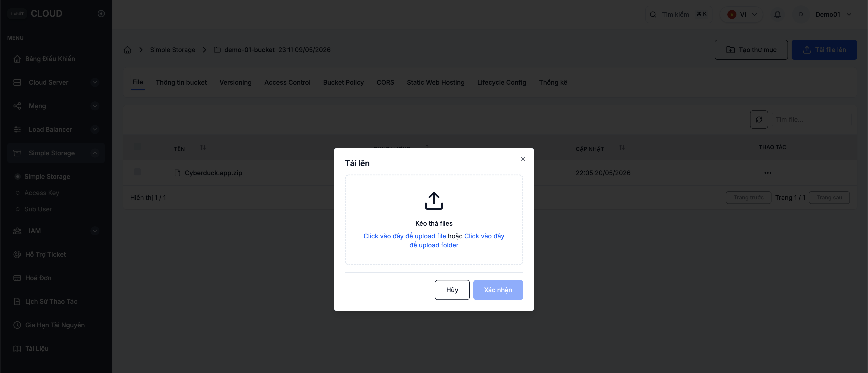
Task: Open VI language dropdown
Action: coord(742,14)
